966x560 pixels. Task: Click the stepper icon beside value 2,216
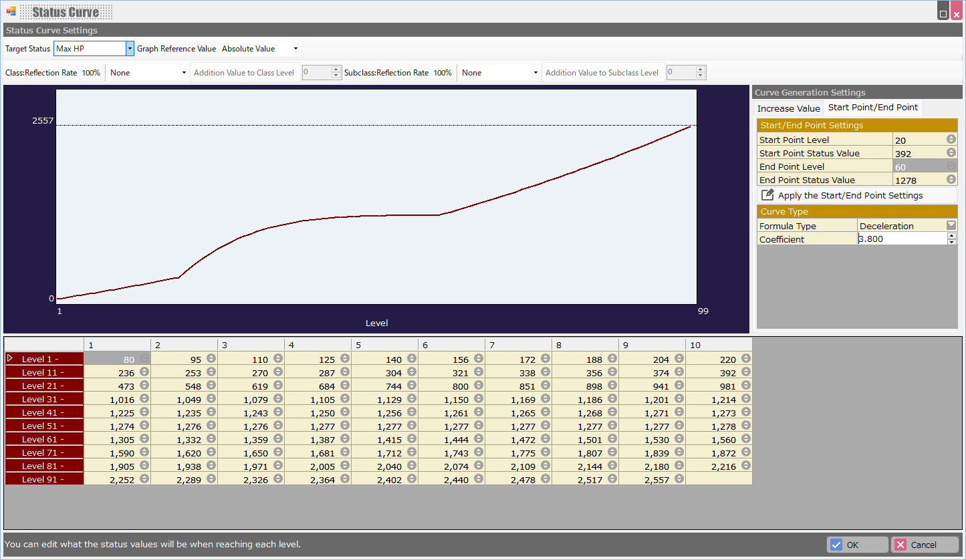click(745, 466)
